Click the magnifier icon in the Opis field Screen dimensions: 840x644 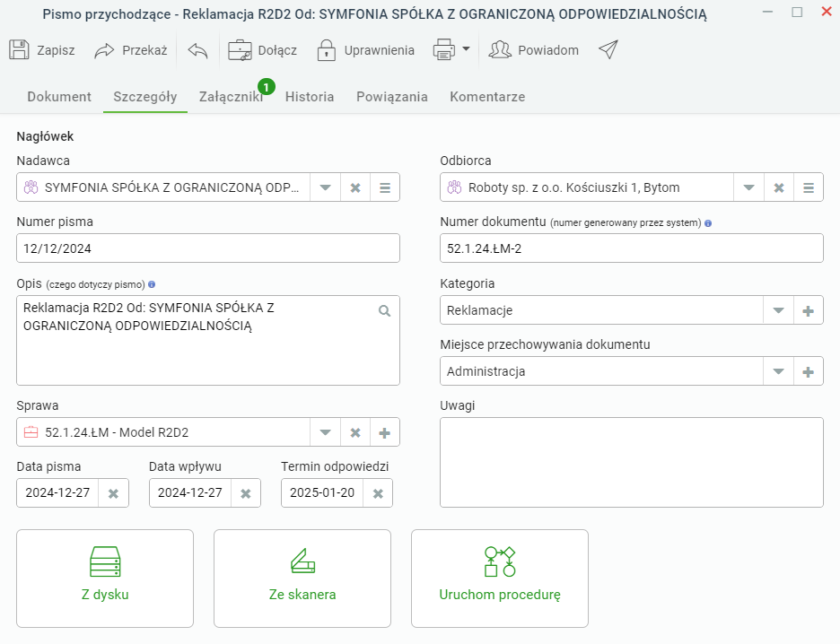(385, 310)
